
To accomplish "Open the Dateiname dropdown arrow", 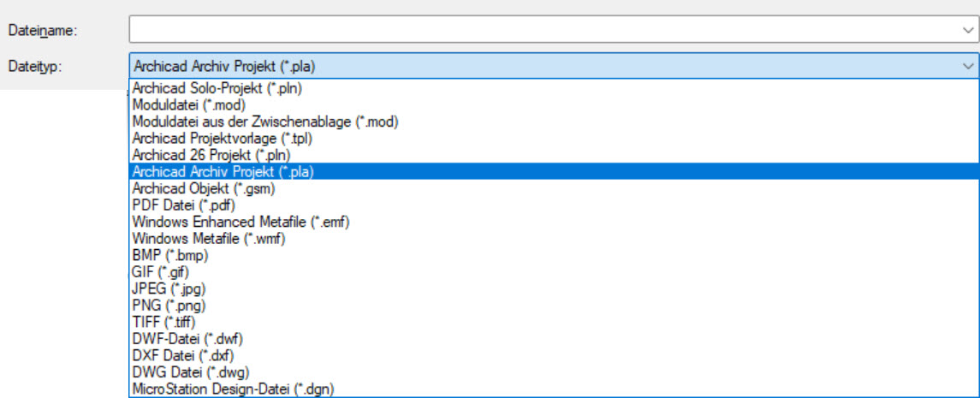I will tap(968, 29).
